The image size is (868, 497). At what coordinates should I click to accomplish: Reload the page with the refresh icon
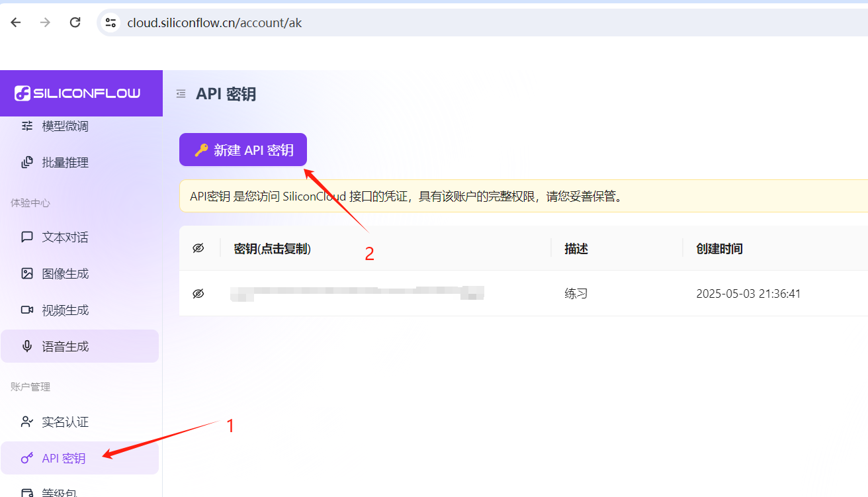click(x=75, y=23)
